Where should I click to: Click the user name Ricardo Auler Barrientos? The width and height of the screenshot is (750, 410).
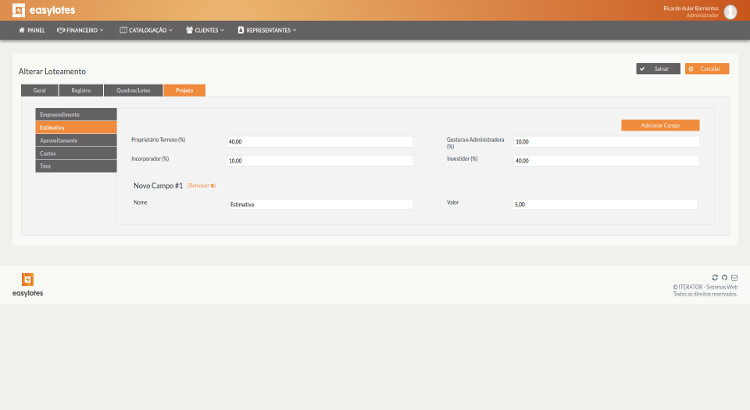pos(691,8)
